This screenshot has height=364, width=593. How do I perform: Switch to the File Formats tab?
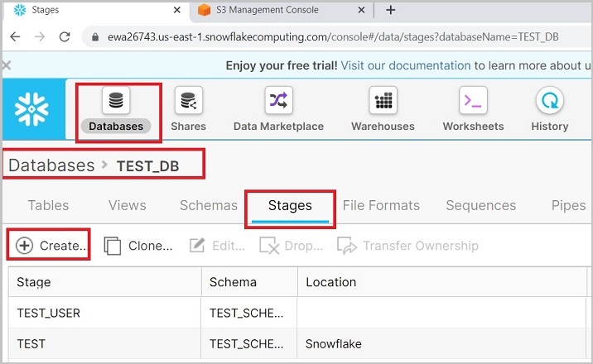(x=381, y=205)
